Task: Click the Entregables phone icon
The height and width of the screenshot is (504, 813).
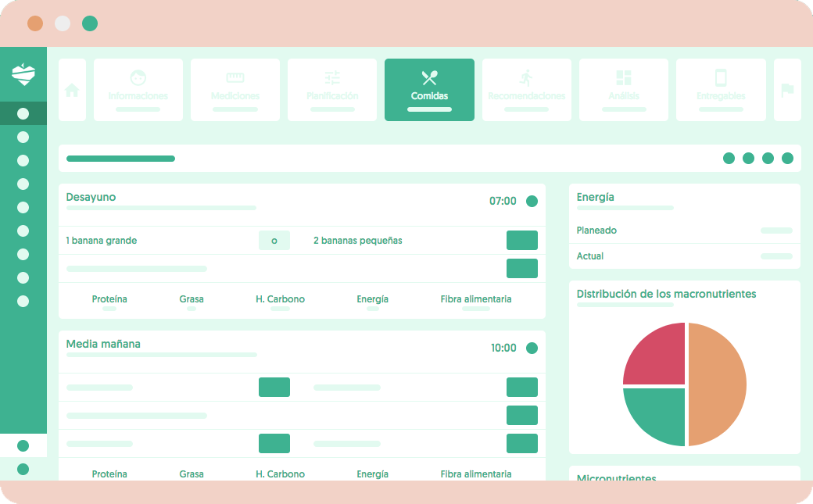Action: (x=721, y=78)
